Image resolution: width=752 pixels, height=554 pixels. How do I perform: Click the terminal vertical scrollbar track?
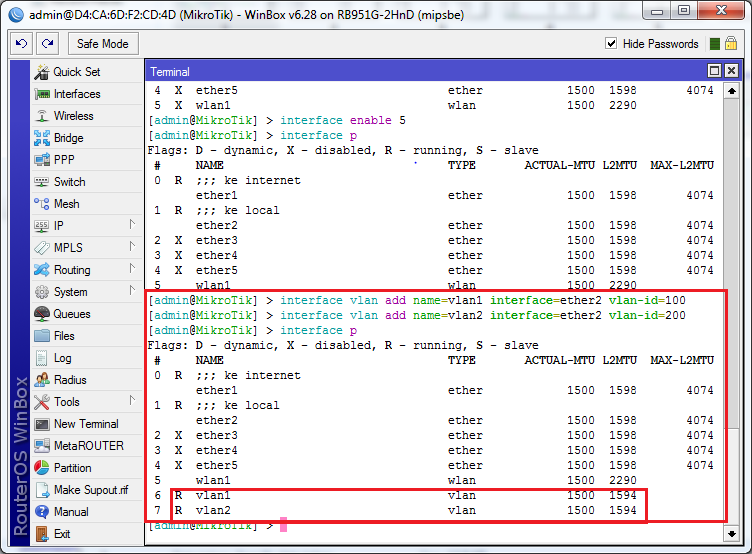click(x=731, y=312)
